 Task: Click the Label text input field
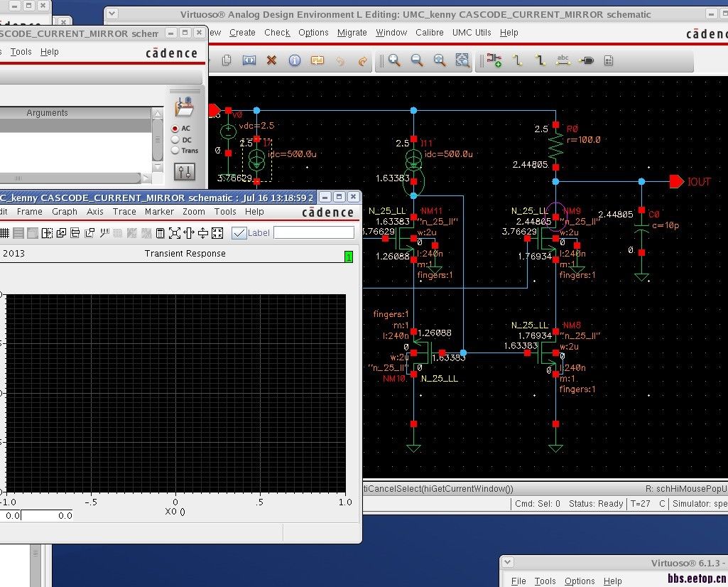tap(313, 233)
